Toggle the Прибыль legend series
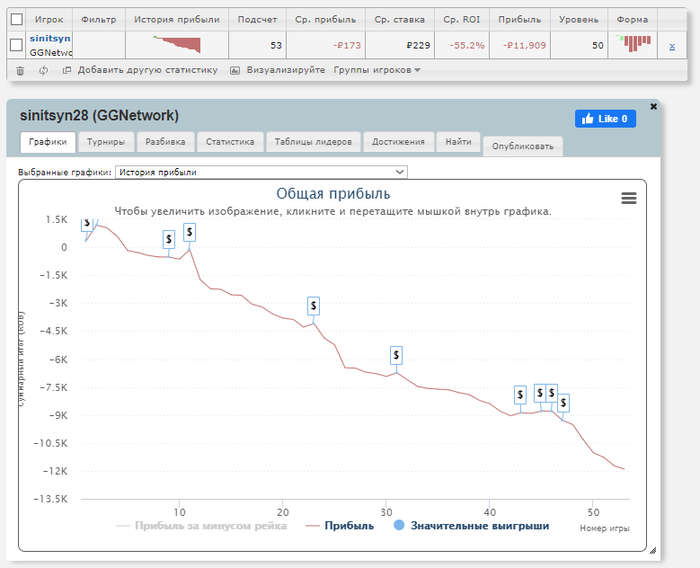Screen dimensions: 700x568 pyautogui.click(x=340, y=526)
